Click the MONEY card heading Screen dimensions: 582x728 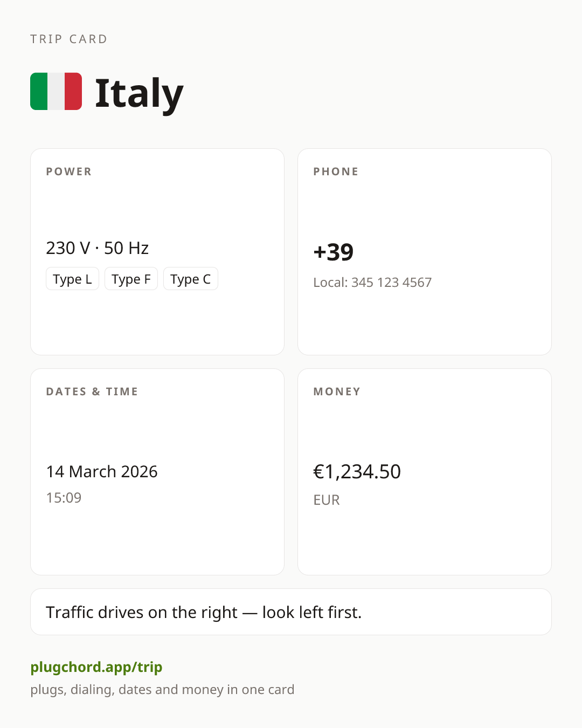tap(337, 392)
